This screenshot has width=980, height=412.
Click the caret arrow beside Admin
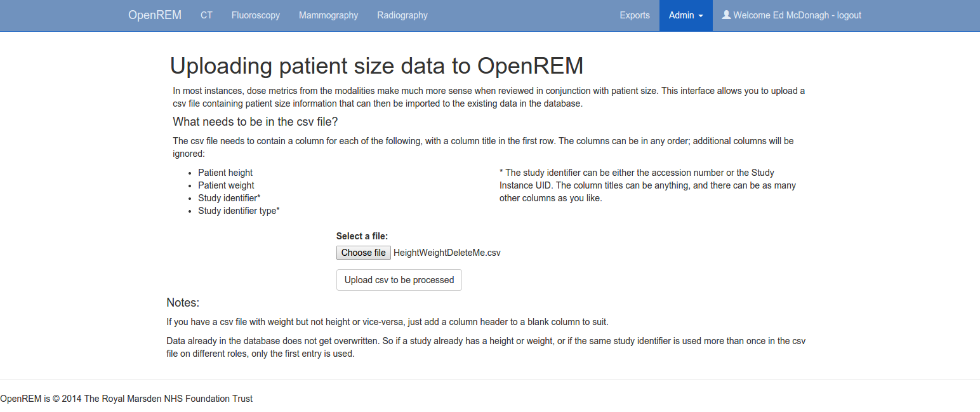coord(700,16)
